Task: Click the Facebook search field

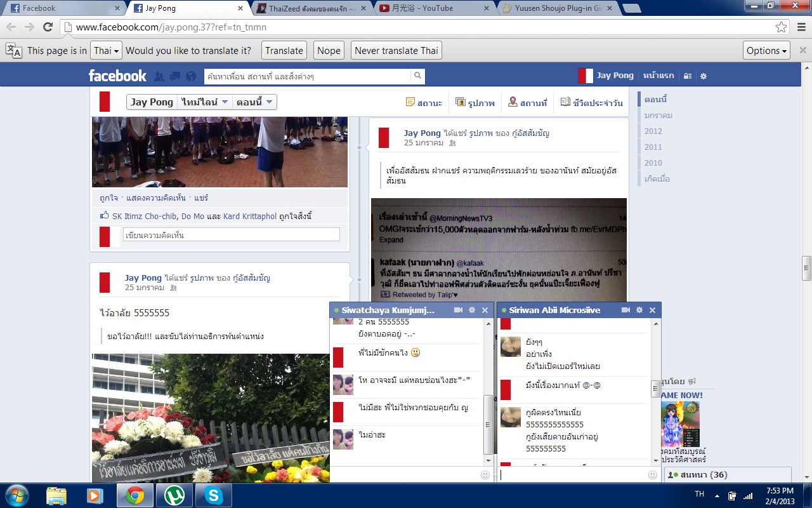Action: click(308, 76)
